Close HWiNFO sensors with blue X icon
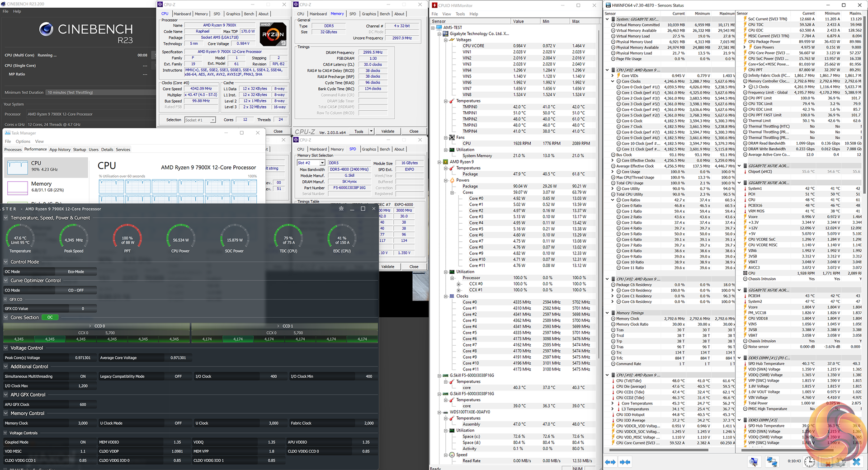 856,461
